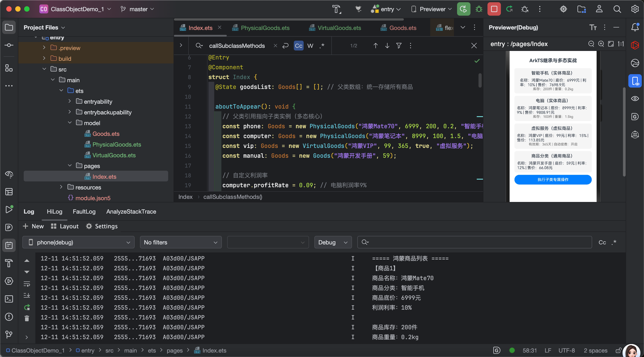This screenshot has width=644, height=357.
Task: Click the Search Everywhere magnifier icon
Action: coord(617,9)
